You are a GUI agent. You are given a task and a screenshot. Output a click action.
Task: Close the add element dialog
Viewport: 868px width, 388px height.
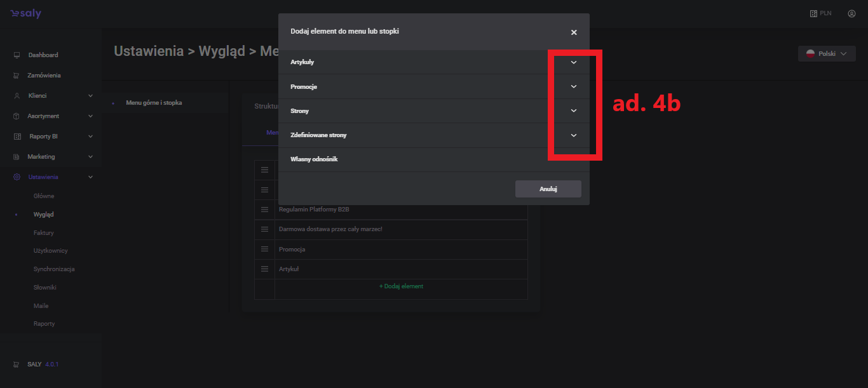click(x=574, y=32)
